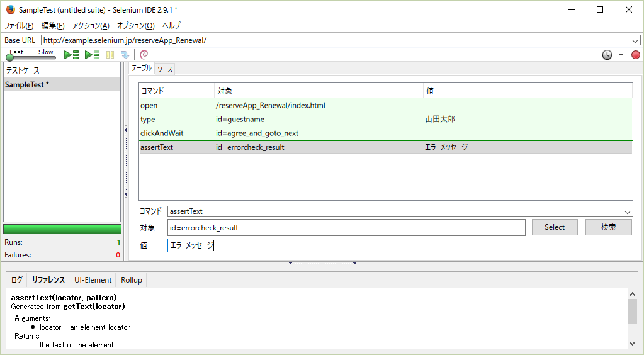Open the Rollup tab
Screen dimensions: 644x355
coord(132,280)
